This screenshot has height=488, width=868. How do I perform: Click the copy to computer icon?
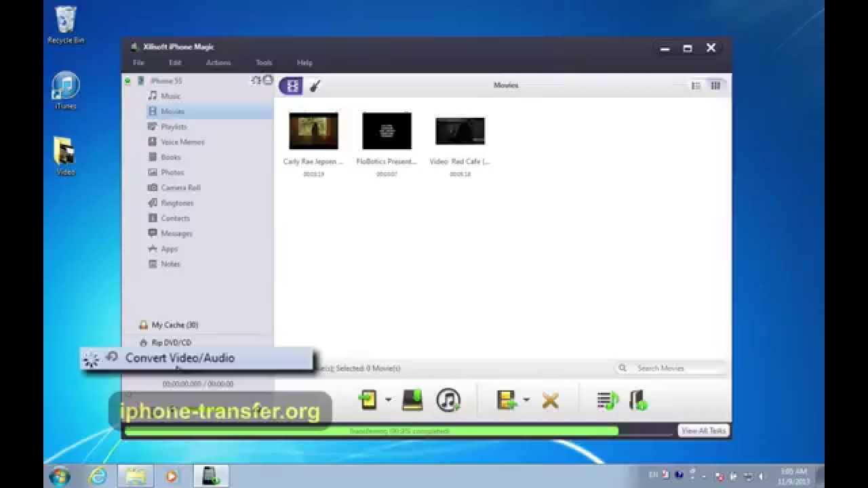click(412, 400)
